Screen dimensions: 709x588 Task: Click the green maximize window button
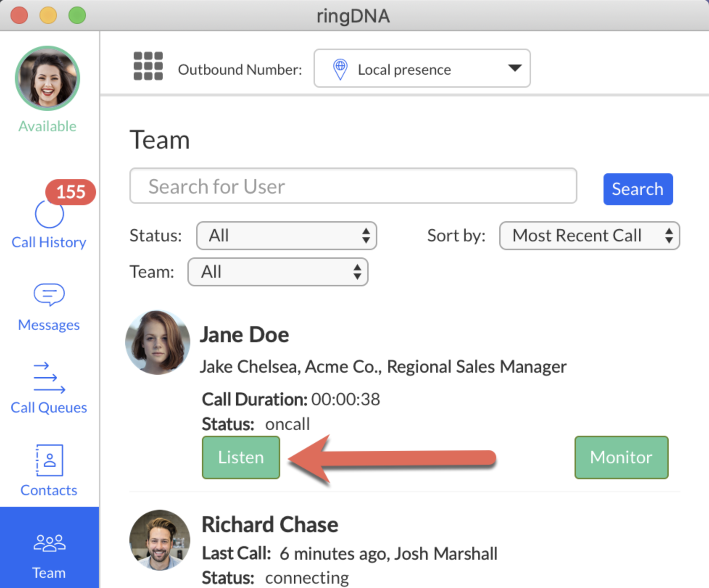tap(77, 15)
